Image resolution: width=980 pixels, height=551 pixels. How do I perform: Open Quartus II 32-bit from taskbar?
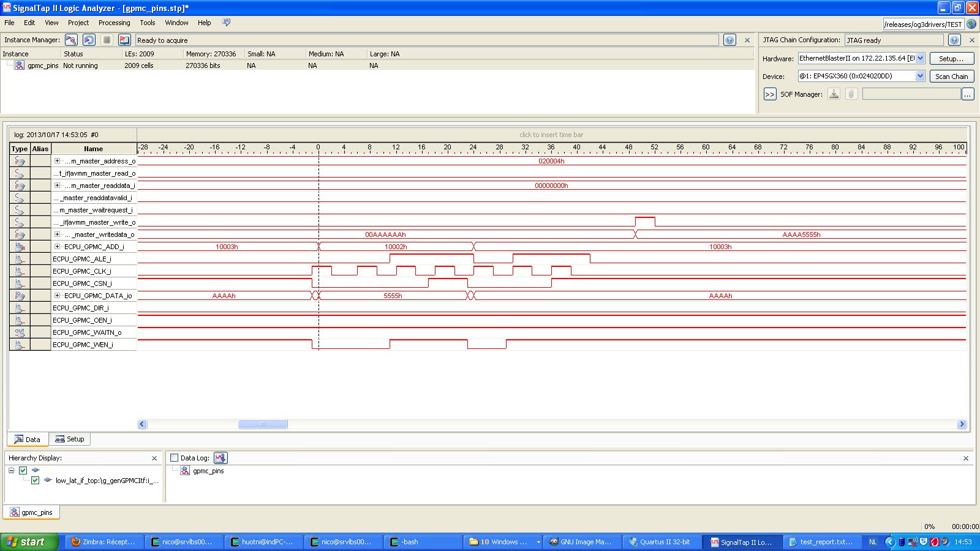click(661, 542)
